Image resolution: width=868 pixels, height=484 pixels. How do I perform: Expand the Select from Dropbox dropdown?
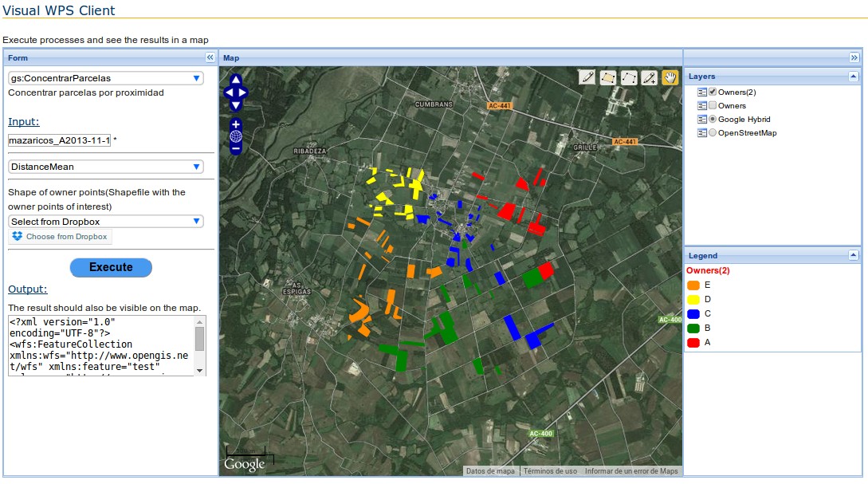pyautogui.click(x=106, y=222)
